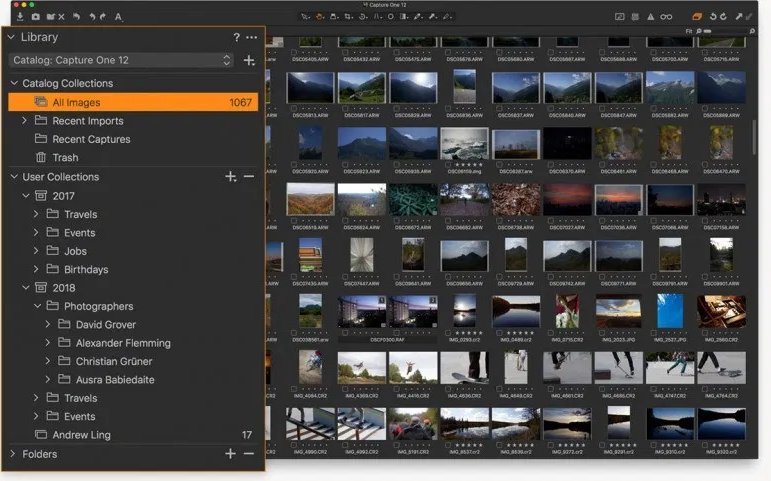Click the Move to Selects folder icon

pyautogui.click(x=51, y=17)
